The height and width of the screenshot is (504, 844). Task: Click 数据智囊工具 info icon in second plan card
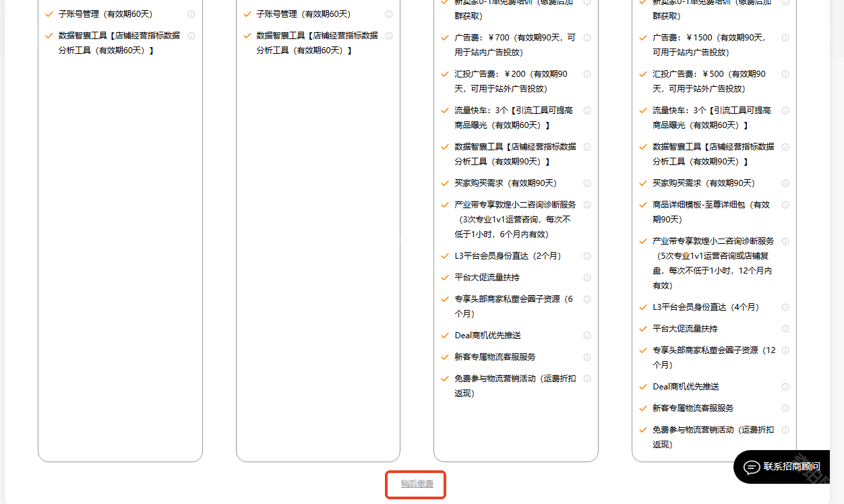[389, 36]
